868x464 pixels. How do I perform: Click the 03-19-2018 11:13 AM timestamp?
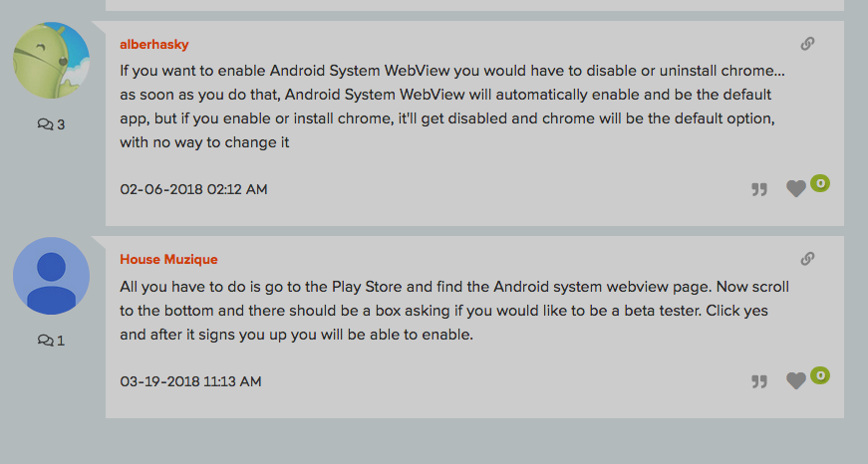click(x=190, y=381)
